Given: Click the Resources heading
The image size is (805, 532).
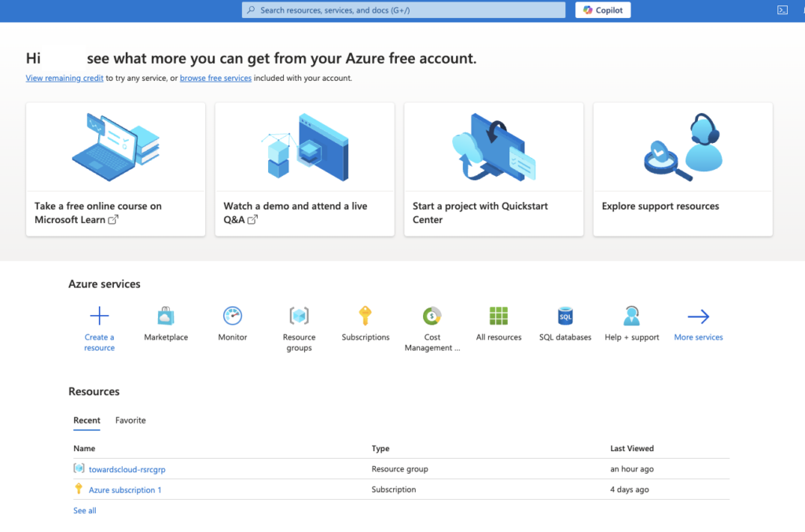Looking at the screenshot, I should click(x=94, y=391).
